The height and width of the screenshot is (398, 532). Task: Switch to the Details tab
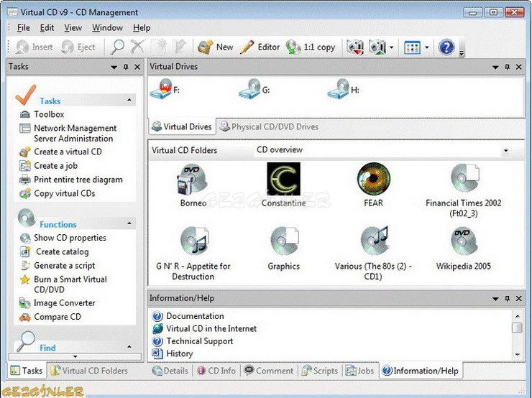(170, 371)
